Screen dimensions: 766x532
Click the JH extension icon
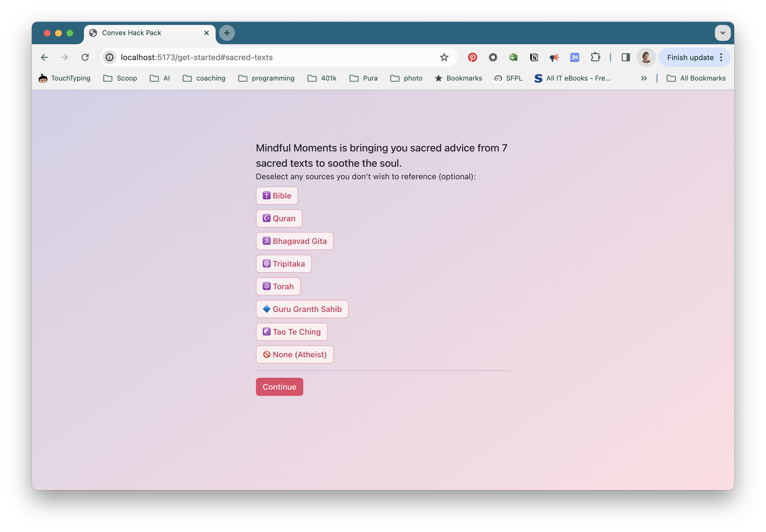574,57
